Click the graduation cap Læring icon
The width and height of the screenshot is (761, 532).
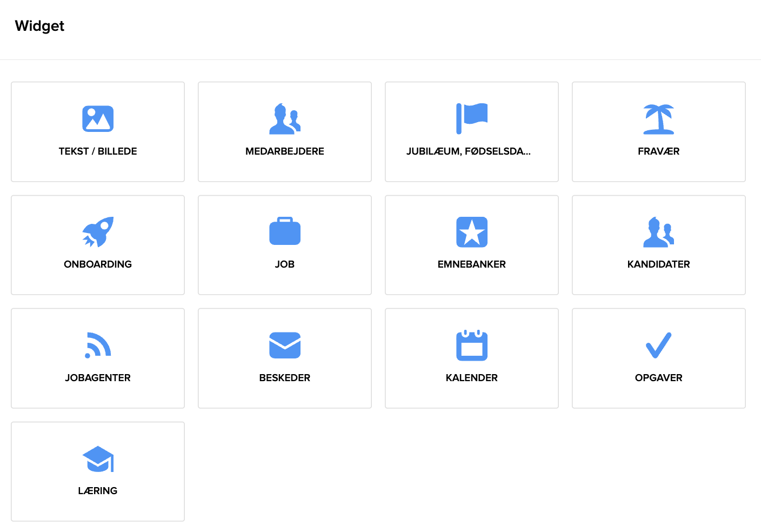(98, 458)
